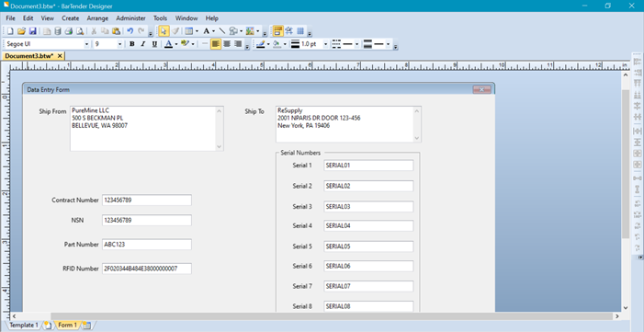Open Print Preview with the magnifier icon

[80, 31]
